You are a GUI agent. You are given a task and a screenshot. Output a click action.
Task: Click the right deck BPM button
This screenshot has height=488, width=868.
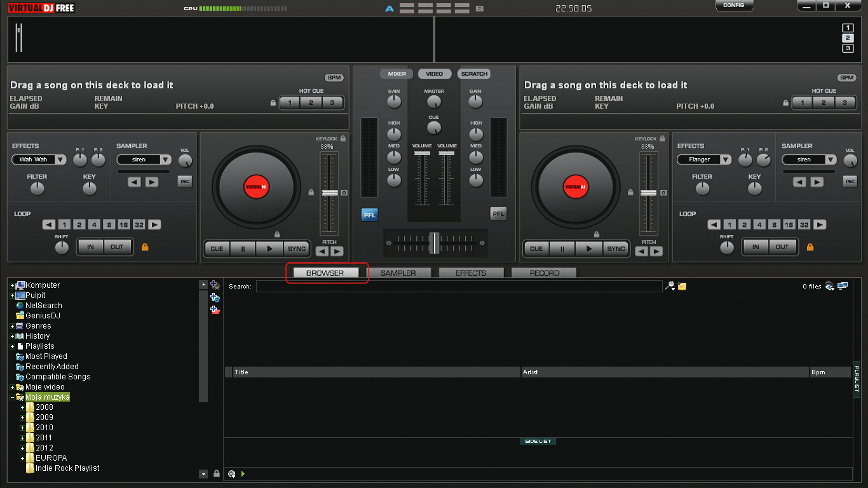(847, 78)
